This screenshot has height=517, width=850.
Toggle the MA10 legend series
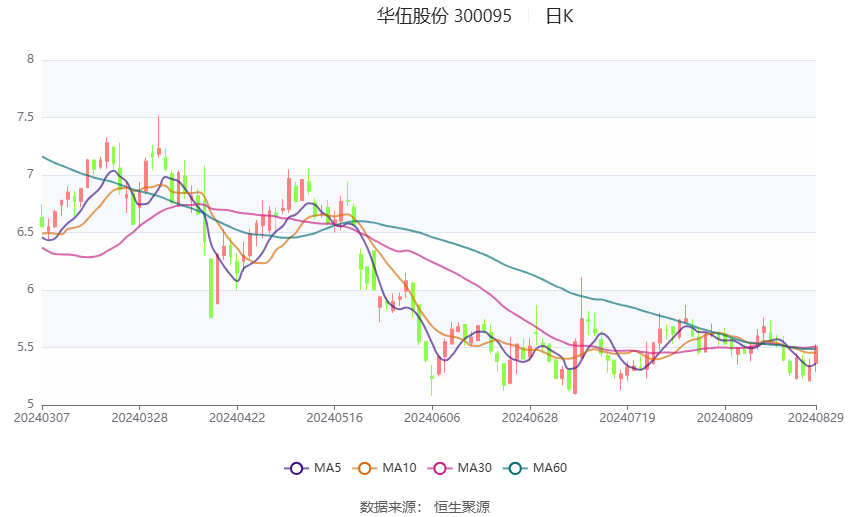(x=384, y=468)
